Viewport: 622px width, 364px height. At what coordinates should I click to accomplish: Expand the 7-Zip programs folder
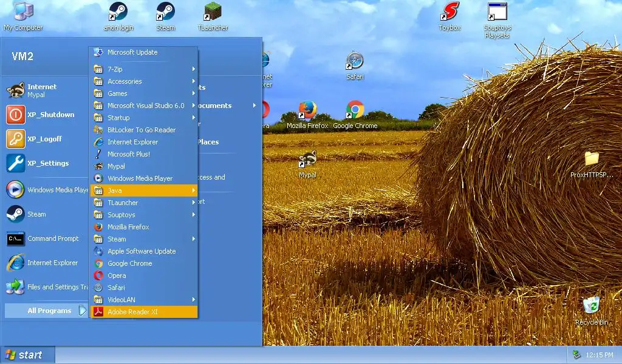pyautogui.click(x=143, y=69)
